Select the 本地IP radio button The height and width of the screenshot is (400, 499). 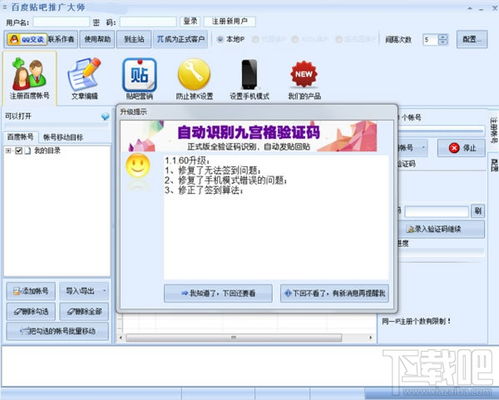click(x=220, y=39)
